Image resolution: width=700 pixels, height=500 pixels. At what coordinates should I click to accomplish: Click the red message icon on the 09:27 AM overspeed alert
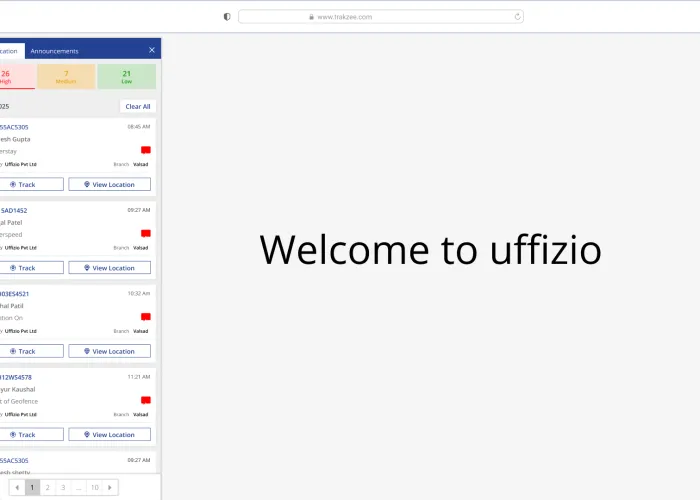click(x=145, y=233)
